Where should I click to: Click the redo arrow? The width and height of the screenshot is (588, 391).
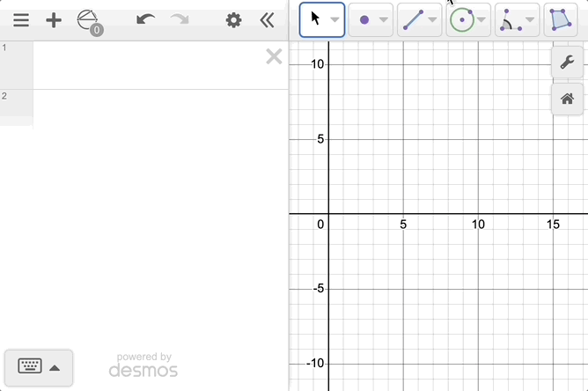[180, 19]
